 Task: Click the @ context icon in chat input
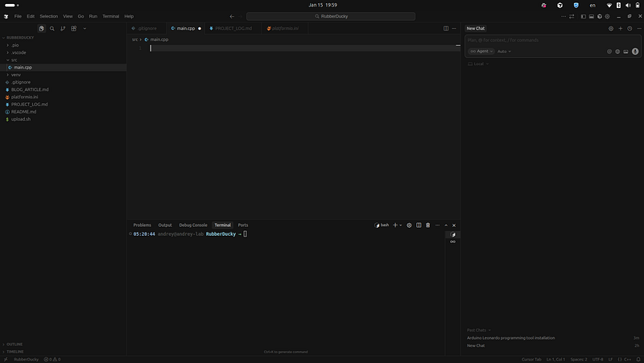coord(609,52)
